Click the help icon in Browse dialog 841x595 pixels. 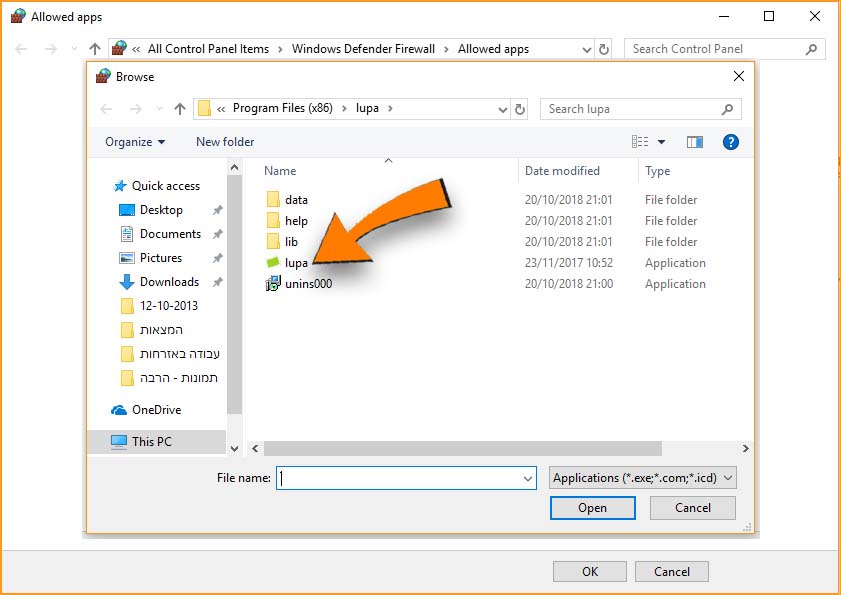pyautogui.click(x=730, y=142)
